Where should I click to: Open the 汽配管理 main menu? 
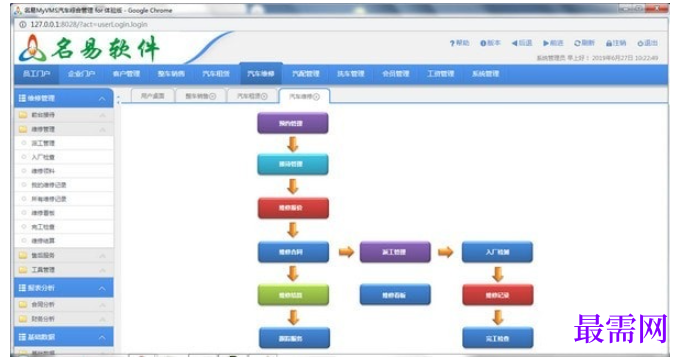pyautogui.click(x=306, y=74)
